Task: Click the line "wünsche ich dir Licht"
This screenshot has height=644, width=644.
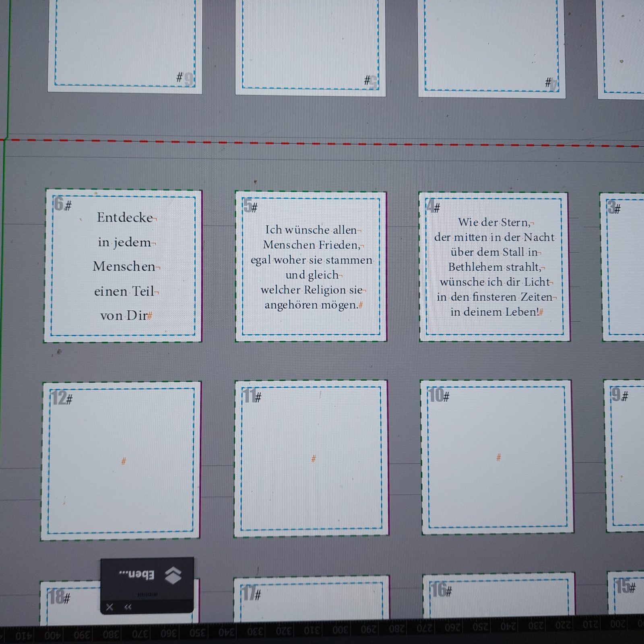Action: tap(495, 282)
